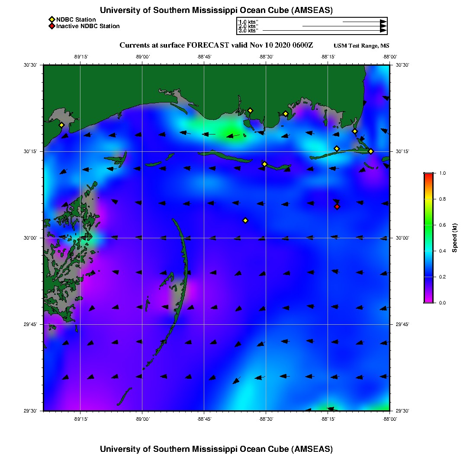Viewport: 476px width, 454px height.
Task: Select the lone yellow station in open water
Action: point(245,221)
